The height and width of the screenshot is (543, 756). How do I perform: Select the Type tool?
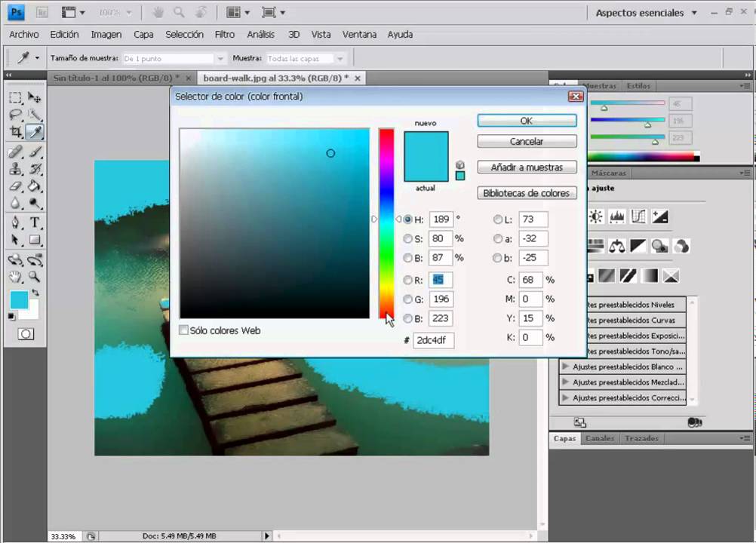34,222
